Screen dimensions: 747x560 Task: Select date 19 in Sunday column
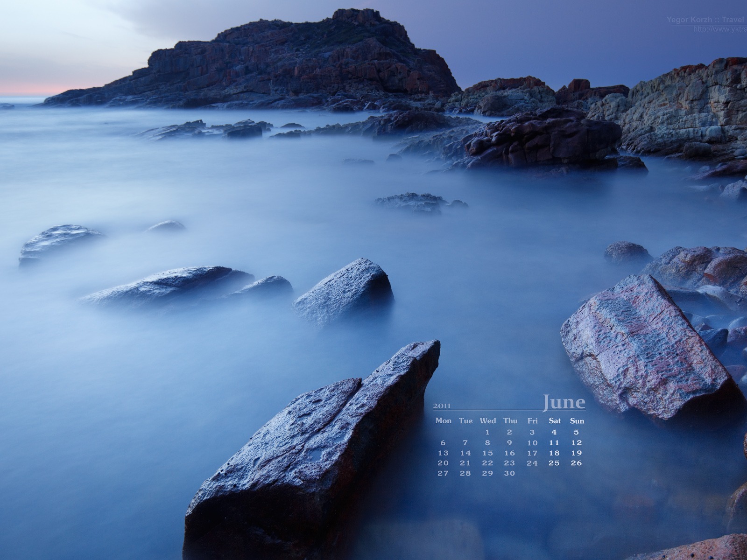[577, 453]
